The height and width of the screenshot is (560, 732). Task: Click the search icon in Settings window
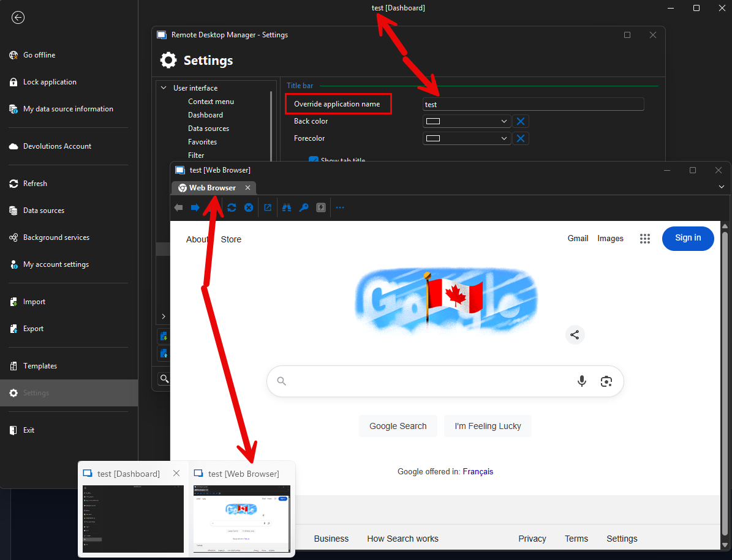pyautogui.click(x=164, y=379)
